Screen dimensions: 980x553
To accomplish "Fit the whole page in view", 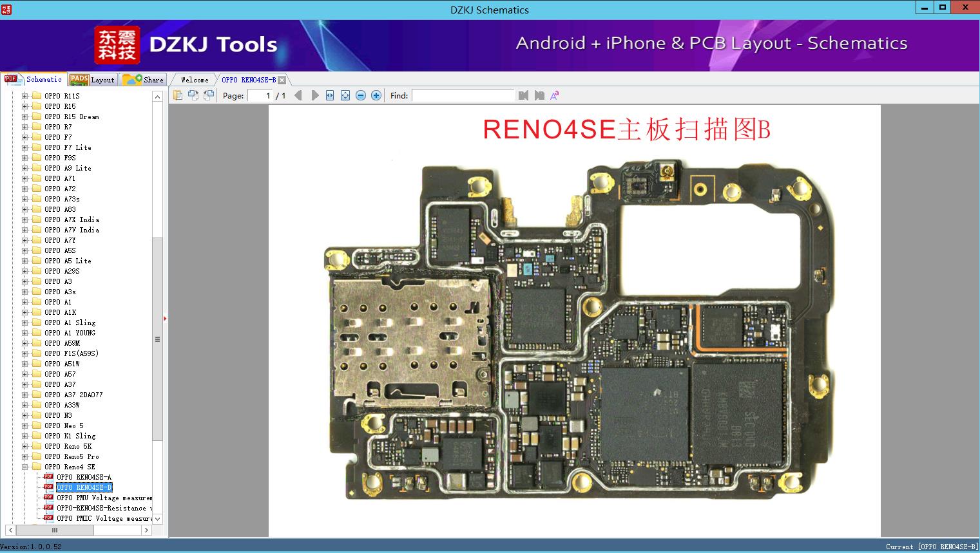I will [x=345, y=95].
